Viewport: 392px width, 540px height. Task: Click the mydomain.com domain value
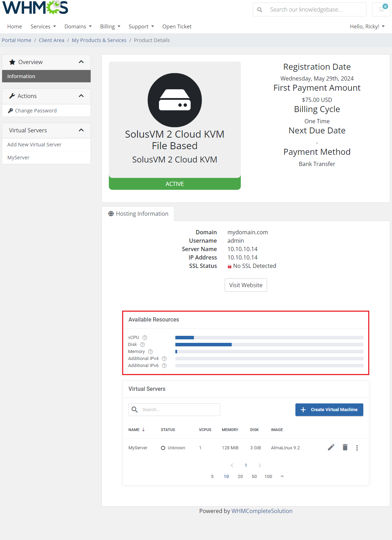point(247,232)
